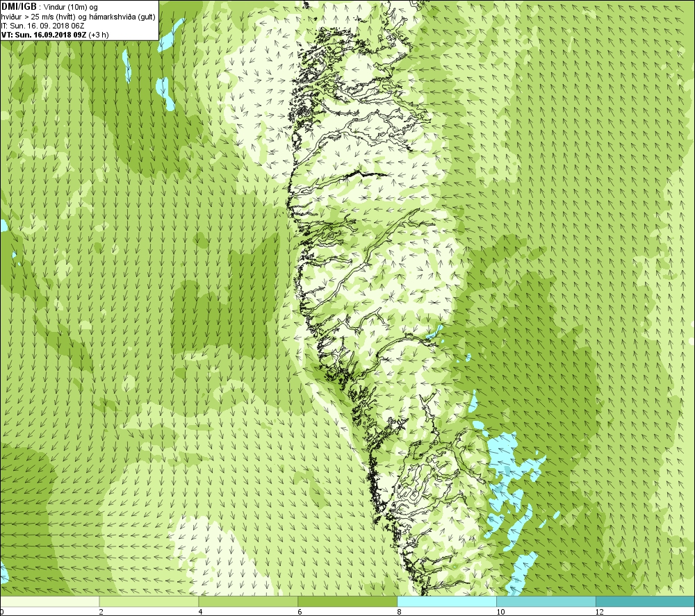Click scale label '12' on the color bar

tap(600, 612)
